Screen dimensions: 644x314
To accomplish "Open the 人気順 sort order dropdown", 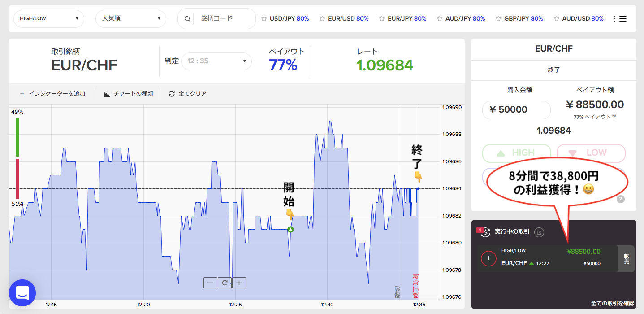I will (x=131, y=19).
